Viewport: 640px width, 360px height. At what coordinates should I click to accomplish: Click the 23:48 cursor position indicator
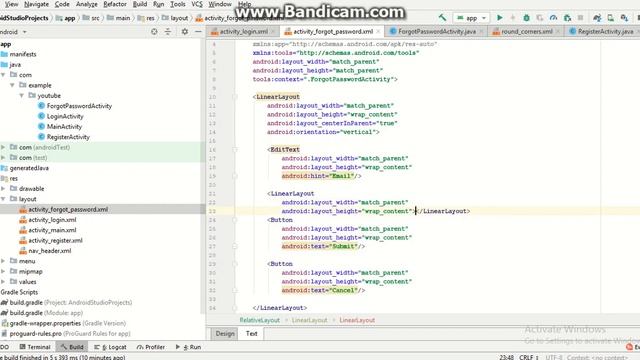507,357
